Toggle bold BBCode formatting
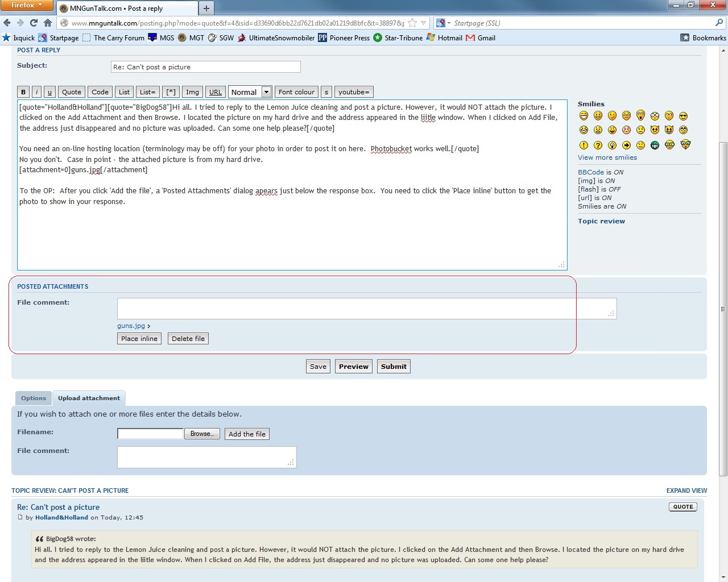Screen dimensions: 728x582 point(23,92)
